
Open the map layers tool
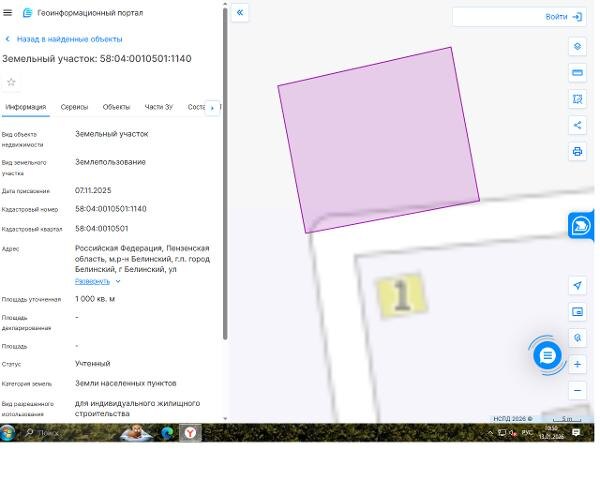click(577, 47)
